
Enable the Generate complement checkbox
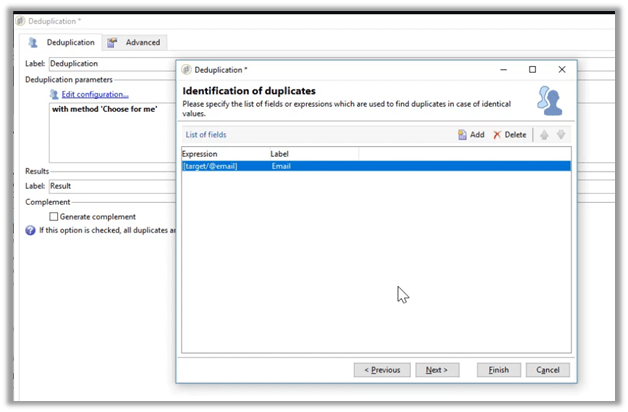(54, 216)
